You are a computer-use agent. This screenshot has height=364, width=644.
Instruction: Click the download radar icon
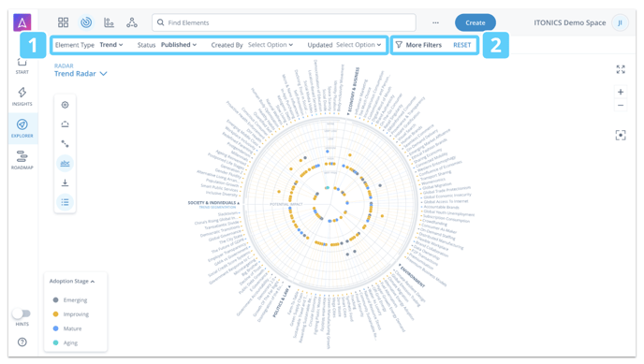click(x=65, y=182)
